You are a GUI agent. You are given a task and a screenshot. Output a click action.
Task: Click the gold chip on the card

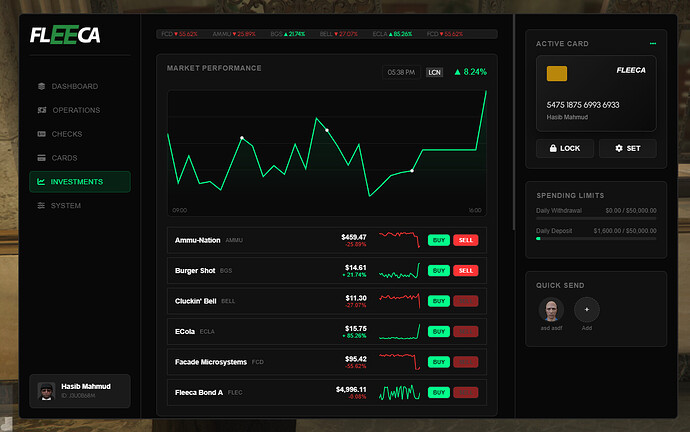pos(557,73)
